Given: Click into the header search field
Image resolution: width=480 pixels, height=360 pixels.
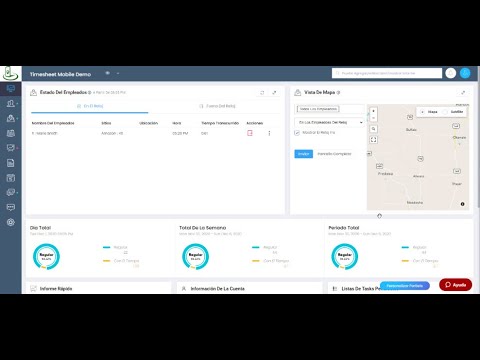Looking at the screenshot, I should (x=387, y=73).
